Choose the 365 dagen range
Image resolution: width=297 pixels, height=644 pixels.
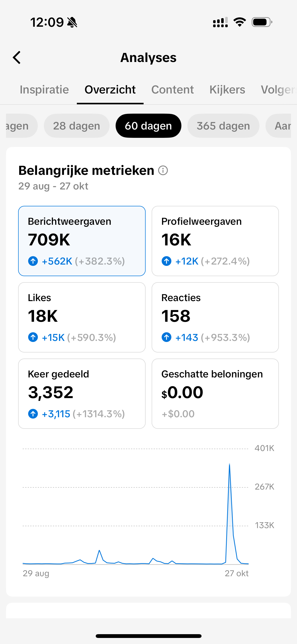point(223,126)
